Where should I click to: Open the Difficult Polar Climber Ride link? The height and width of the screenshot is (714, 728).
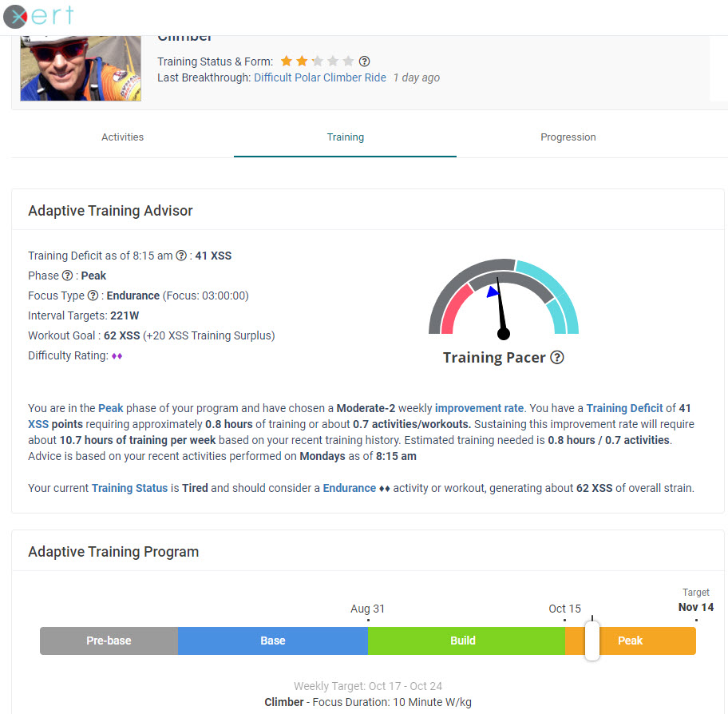(x=319, y=78)
